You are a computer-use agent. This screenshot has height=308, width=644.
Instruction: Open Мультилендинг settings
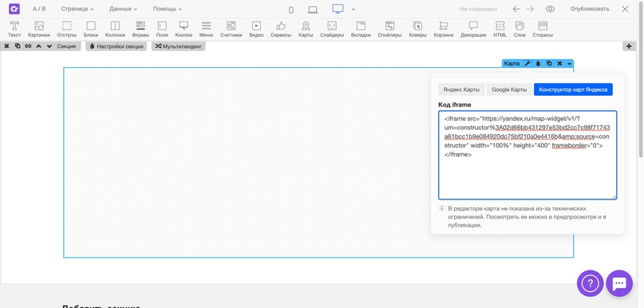(178, 46)
